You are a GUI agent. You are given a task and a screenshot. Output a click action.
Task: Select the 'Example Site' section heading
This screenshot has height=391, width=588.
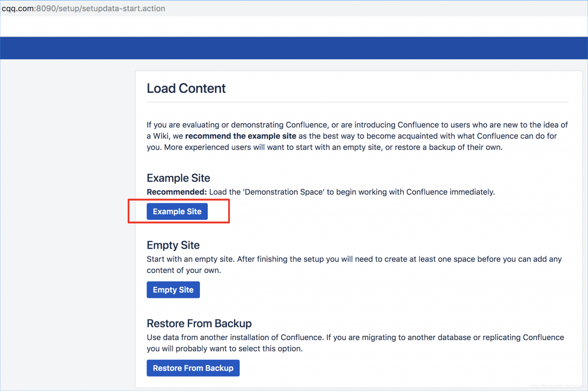pos(178,178)
